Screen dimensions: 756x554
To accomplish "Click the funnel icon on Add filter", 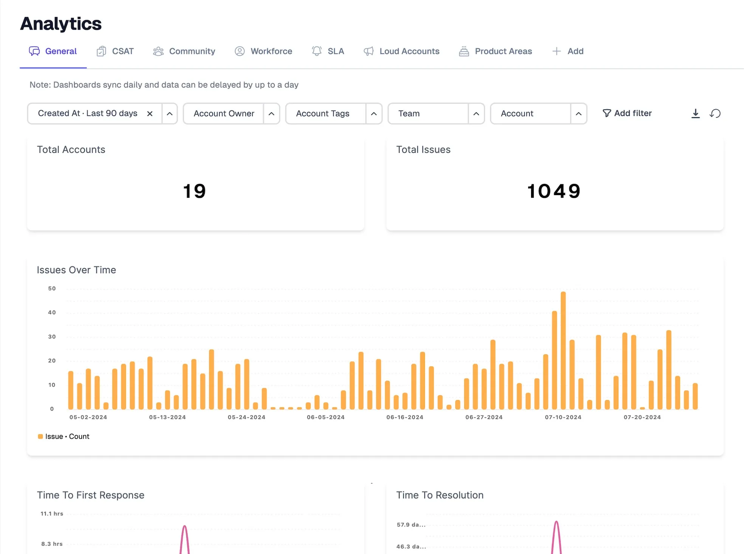I will tap(607, 113).
